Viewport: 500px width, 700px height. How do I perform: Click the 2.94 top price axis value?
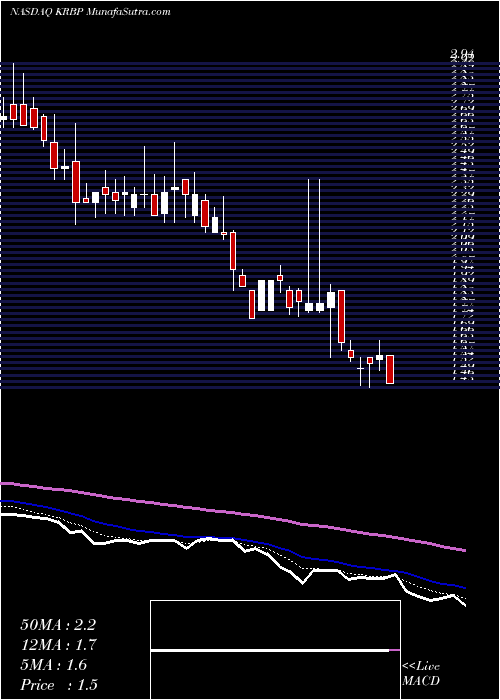pyautogui.click(x=462, y=54)
